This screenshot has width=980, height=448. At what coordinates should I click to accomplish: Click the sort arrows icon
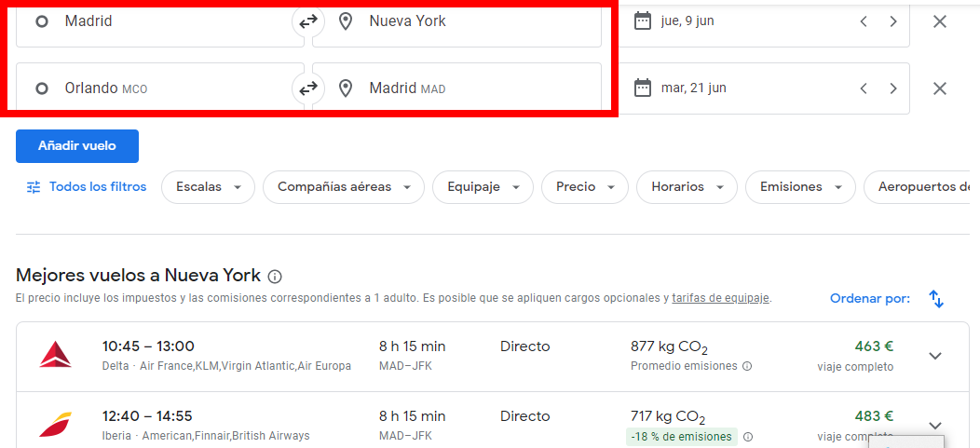click(x=936, y=299)
